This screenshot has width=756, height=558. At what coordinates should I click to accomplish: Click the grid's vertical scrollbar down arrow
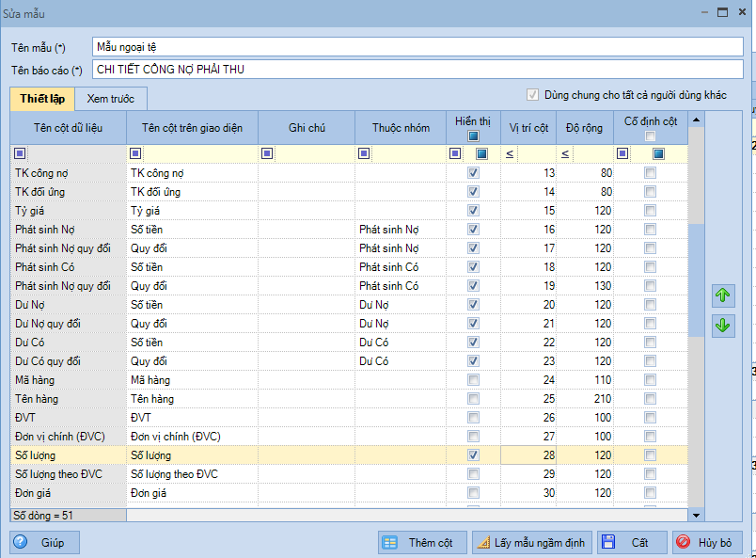coord(696,515)
